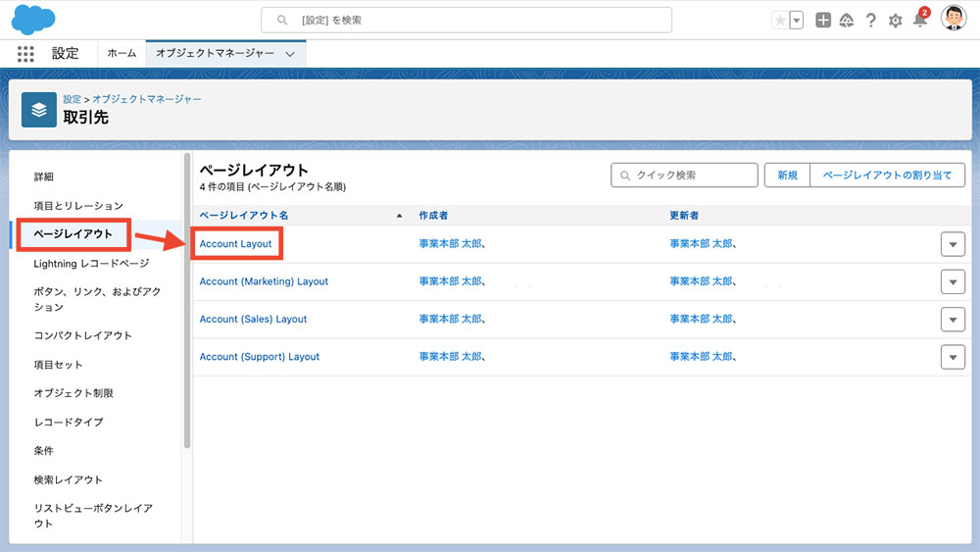Follow the 設定 breadcrumb link

coord(72,99)
